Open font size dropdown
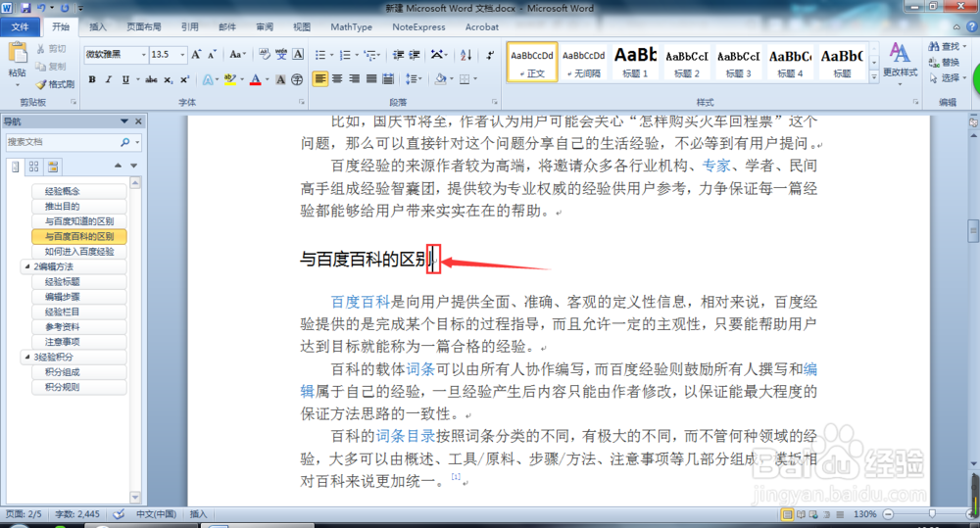The width and height of the screenshot is (980, 528). click(x=182, y=55)
